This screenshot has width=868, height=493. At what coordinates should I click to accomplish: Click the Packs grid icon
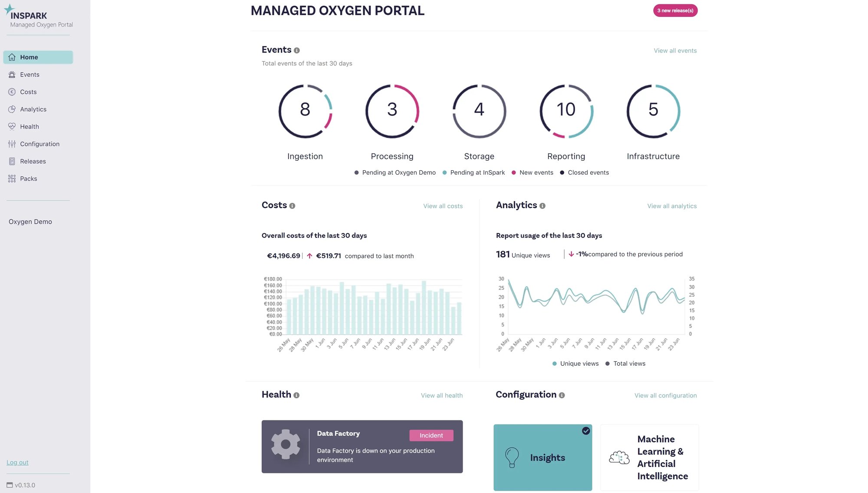click(12, 179)
